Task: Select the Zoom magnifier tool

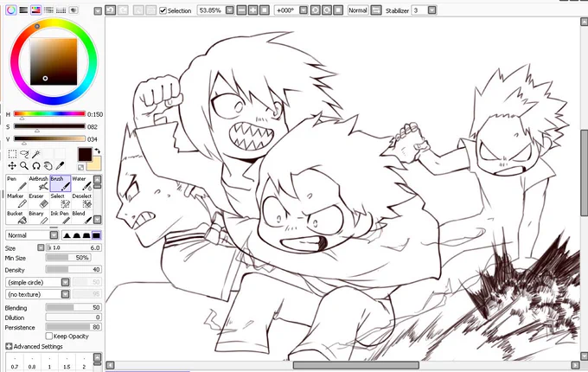Action: 24,165
